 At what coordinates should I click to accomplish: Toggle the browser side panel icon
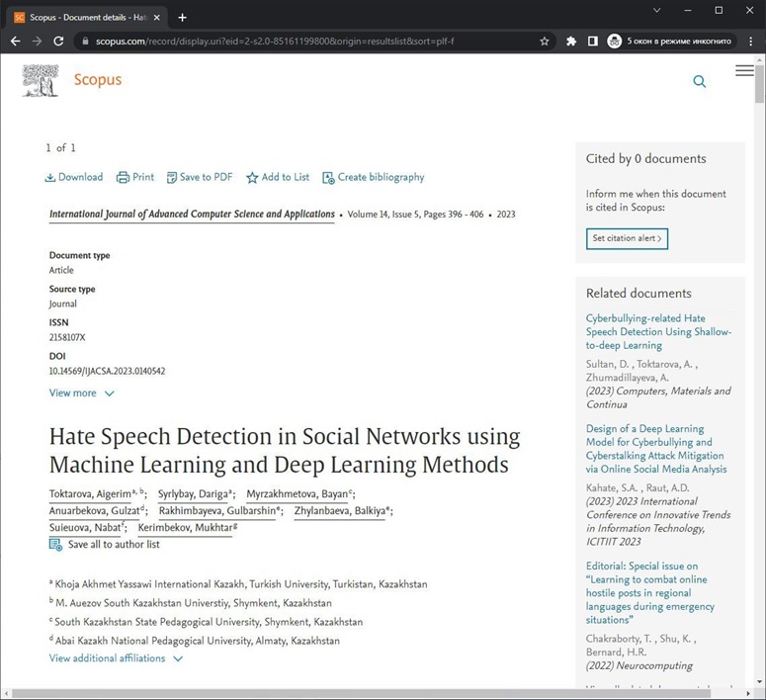[x=593, y=42]
